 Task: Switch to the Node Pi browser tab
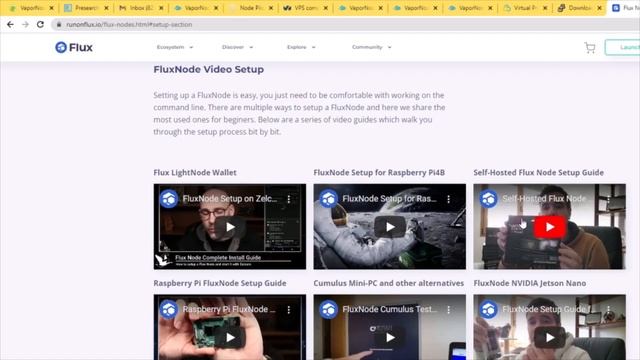coord(250,8)
